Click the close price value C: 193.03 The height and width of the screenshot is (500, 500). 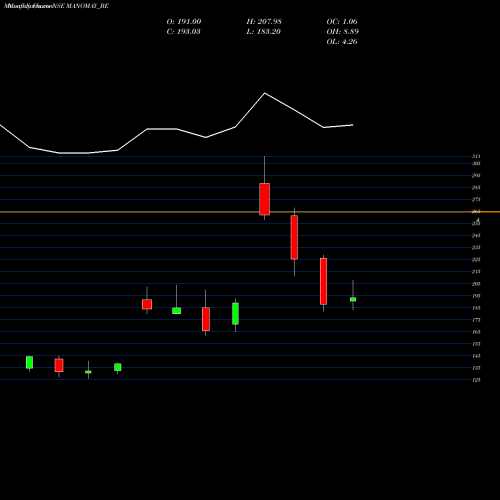pyautogui.click(x=183, y=32)
